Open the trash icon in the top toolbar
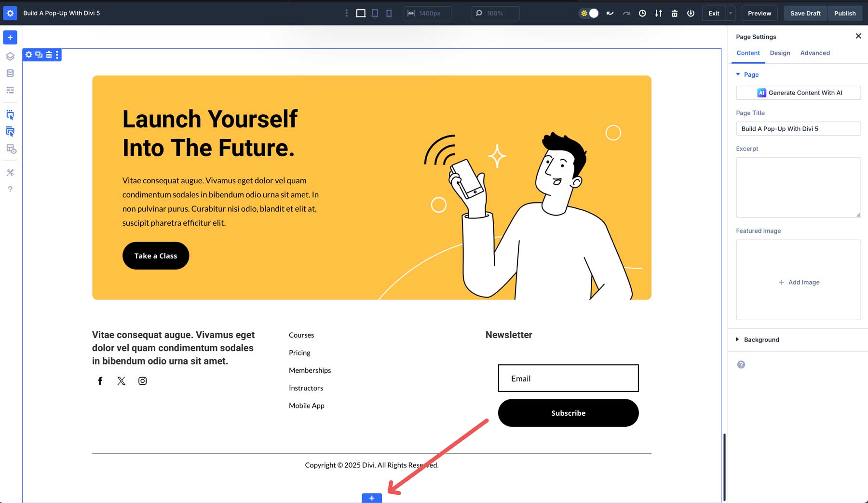This screenshot has height=503, width=868. click(x=674, y=13)
